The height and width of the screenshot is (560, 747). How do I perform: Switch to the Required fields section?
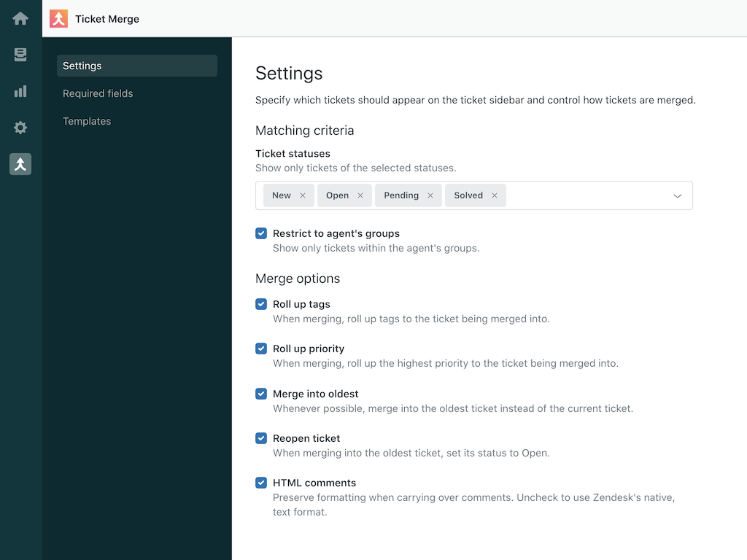[x=98, y=93]
